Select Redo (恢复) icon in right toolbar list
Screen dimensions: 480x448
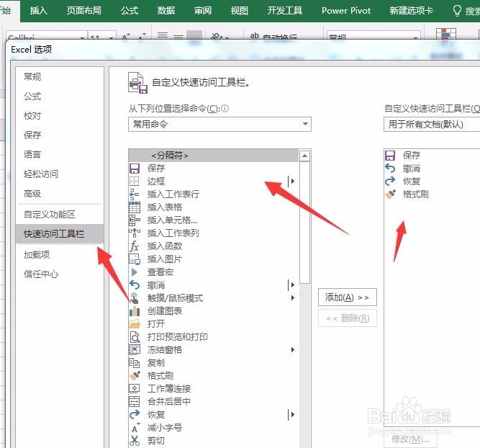[x=390, y=181]
